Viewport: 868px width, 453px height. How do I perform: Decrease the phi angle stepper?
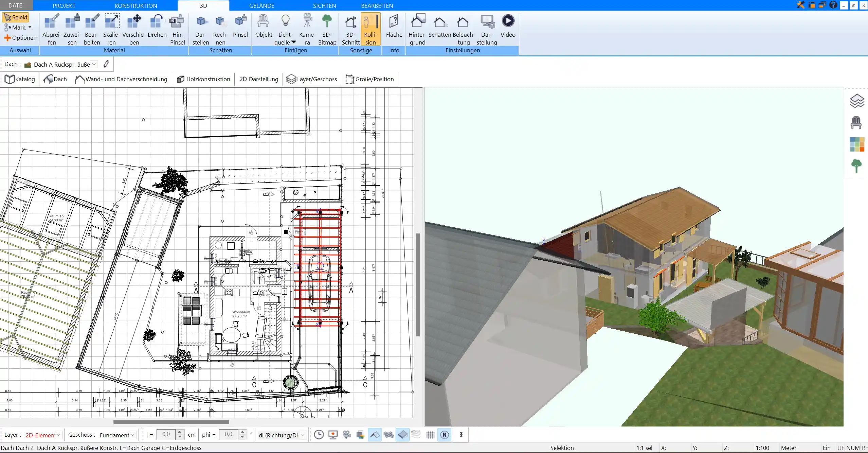tap(242, 437)
